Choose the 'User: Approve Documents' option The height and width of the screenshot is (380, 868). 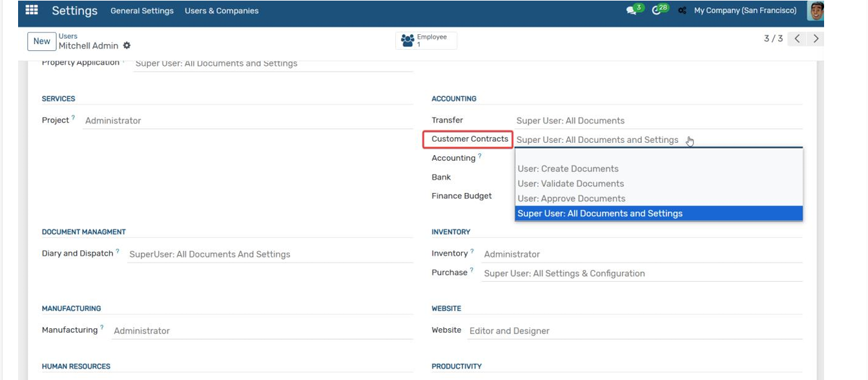pos(659,198)
